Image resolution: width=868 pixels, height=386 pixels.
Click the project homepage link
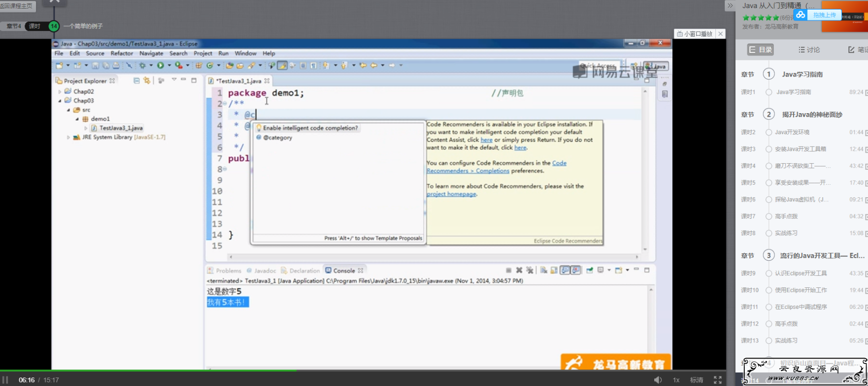point(451,194)
